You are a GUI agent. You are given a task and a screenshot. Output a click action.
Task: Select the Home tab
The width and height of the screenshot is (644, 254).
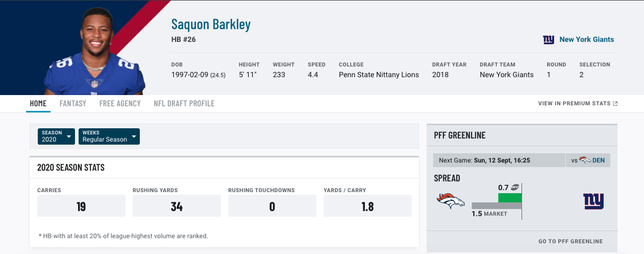point(38,104)
